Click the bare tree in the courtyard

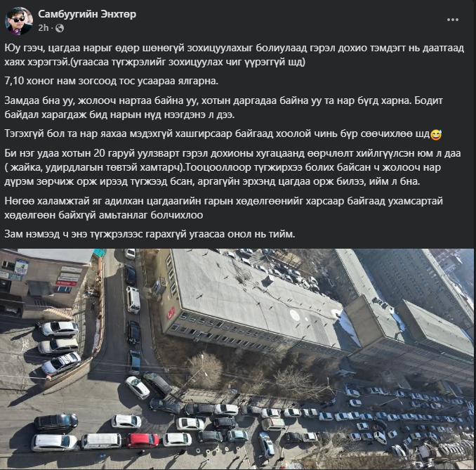point(206,369)
